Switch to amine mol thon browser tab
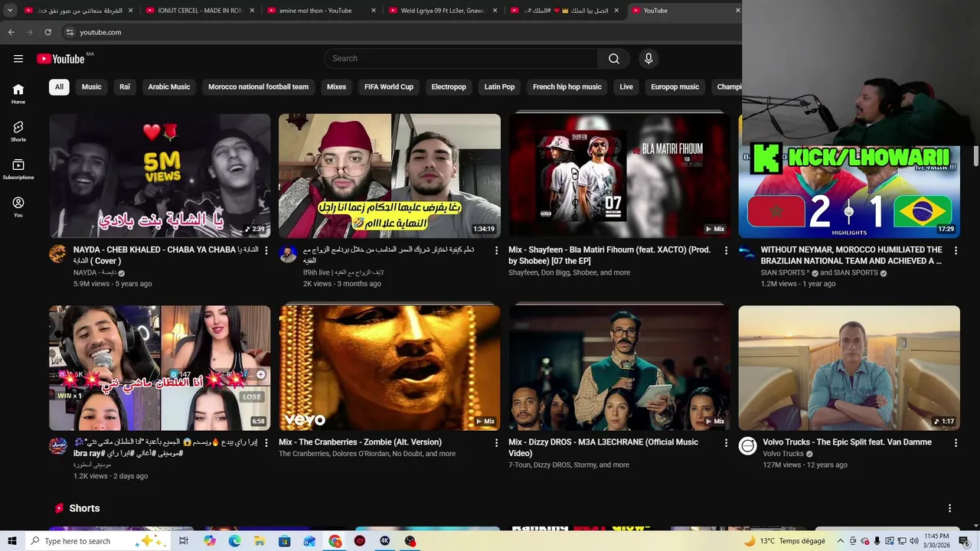The width and height of the screenshot is (980, 551). [321, 11]
